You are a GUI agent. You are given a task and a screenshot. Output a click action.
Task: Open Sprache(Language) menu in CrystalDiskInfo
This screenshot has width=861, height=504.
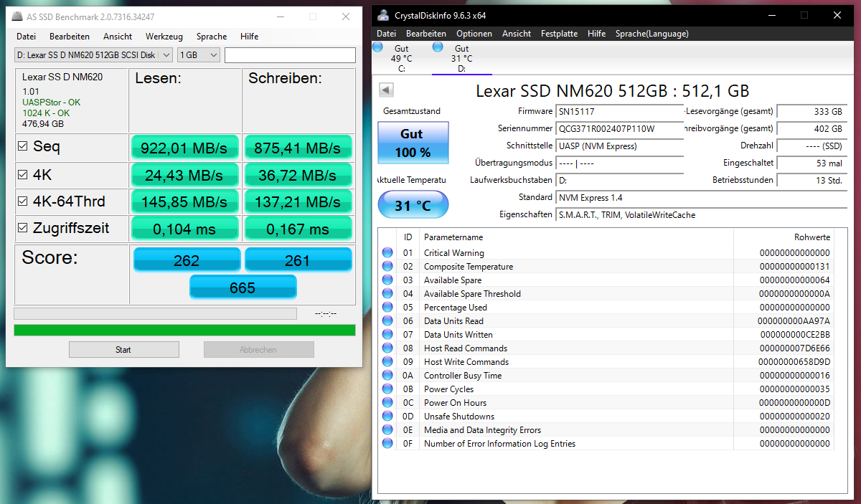tap(651, 34)
